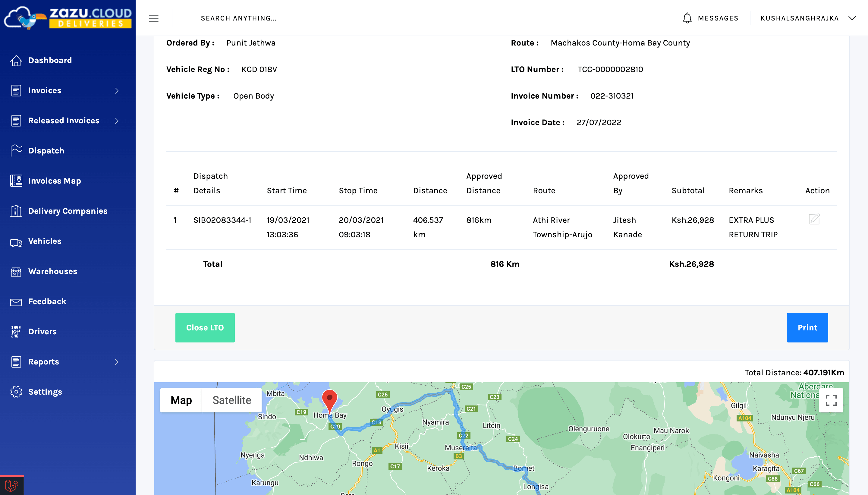Expand the Reports submenu chevron
The image size is (868, 495).
(117, 362)
